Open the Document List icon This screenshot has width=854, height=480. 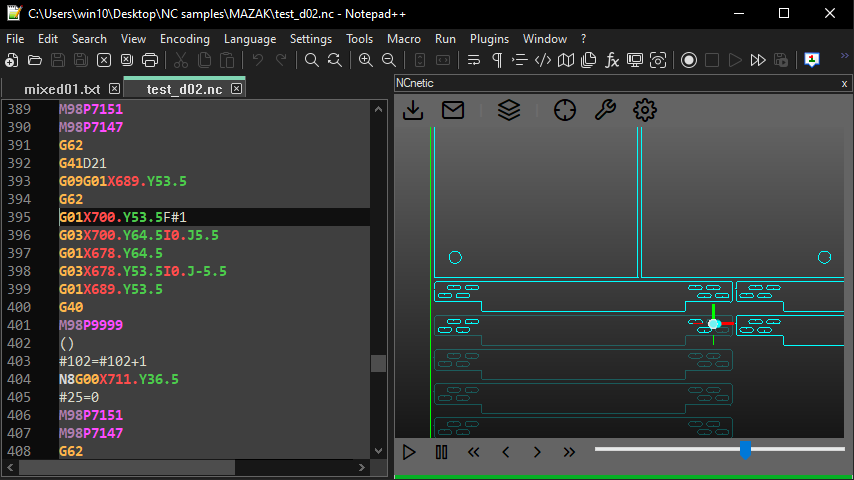coord(589,60)
